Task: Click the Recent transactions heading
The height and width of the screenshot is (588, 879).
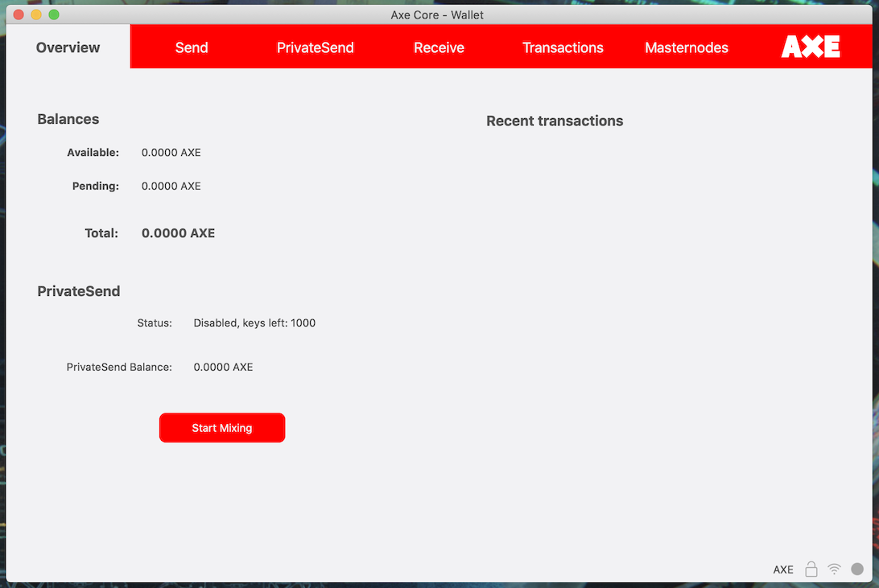Action: 555,121
